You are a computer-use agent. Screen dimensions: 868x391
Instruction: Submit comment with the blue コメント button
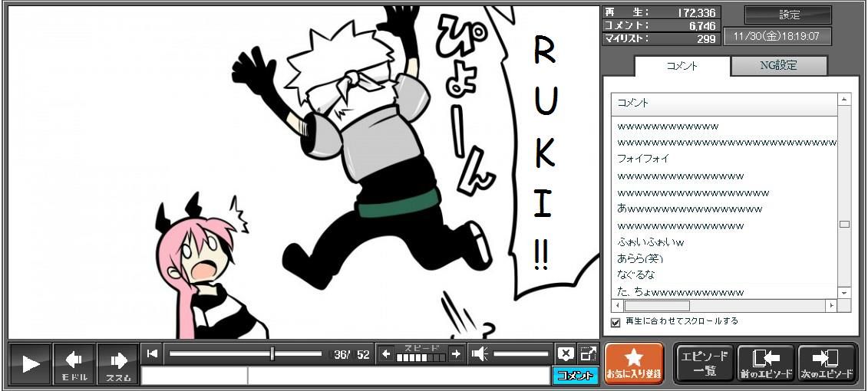(575, 376)
